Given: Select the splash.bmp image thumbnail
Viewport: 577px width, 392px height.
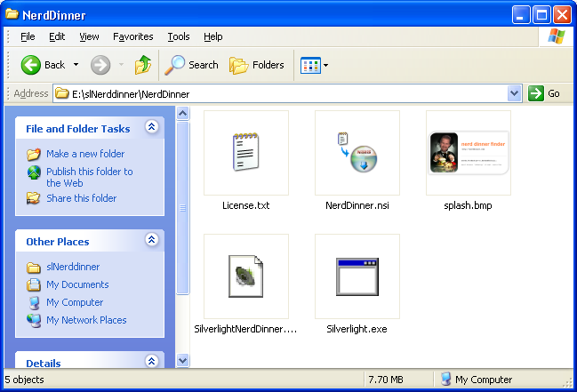Looking at the screenshot, I should (x=469, y=152).
